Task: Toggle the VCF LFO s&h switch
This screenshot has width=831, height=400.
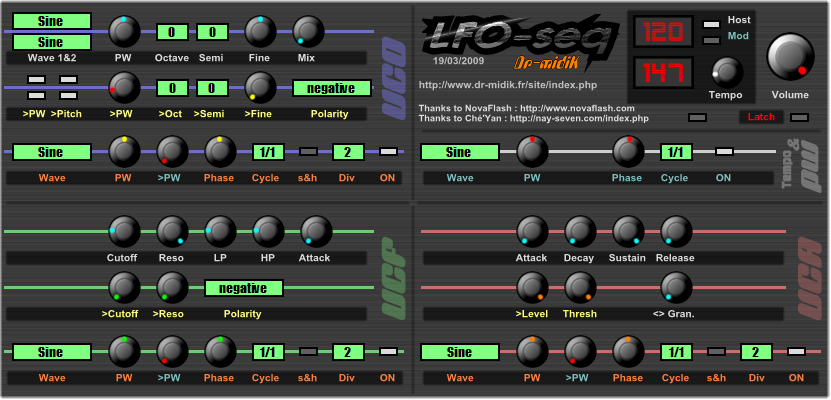Action: pos(308,351)
